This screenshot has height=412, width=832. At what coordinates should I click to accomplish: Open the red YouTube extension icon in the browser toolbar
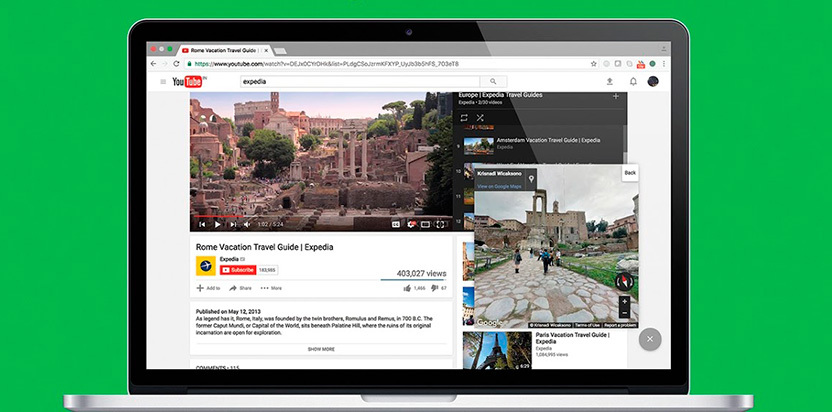(x=640, y=64)
